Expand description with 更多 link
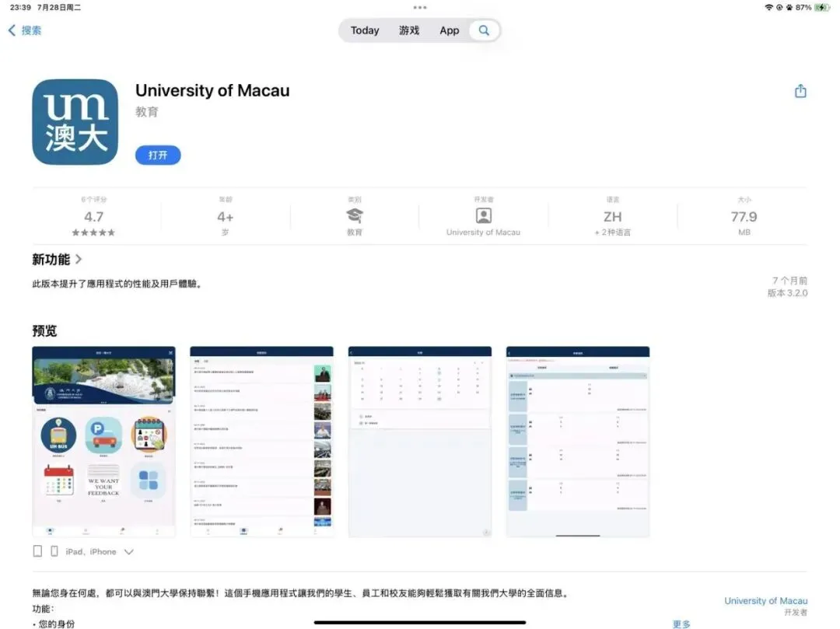Screen dimensions: 840x629 tap(681, 624)
